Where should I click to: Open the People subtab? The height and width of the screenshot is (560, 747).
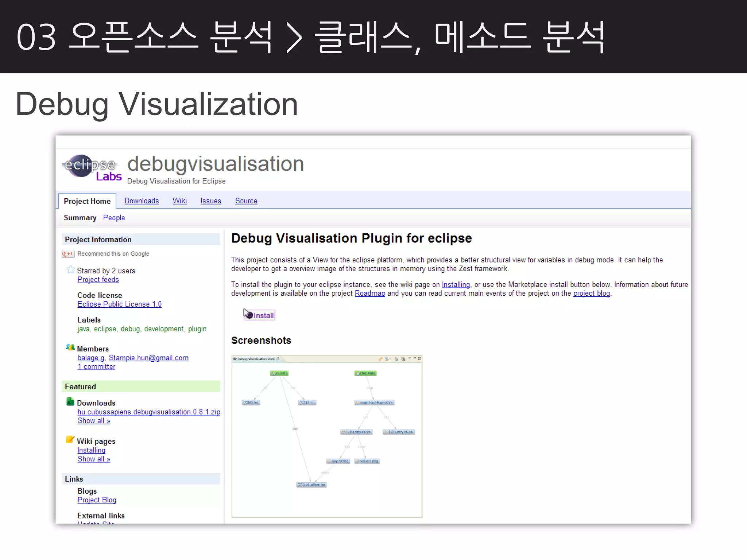114,218
